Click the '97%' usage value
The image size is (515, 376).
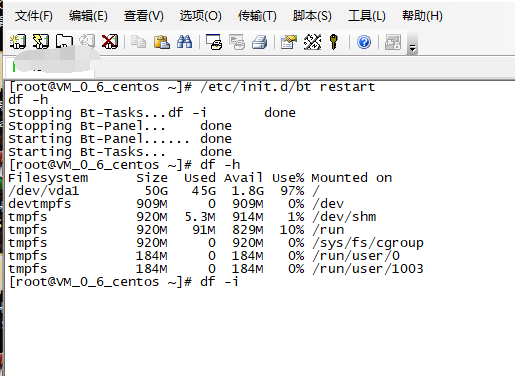point(292,191)
